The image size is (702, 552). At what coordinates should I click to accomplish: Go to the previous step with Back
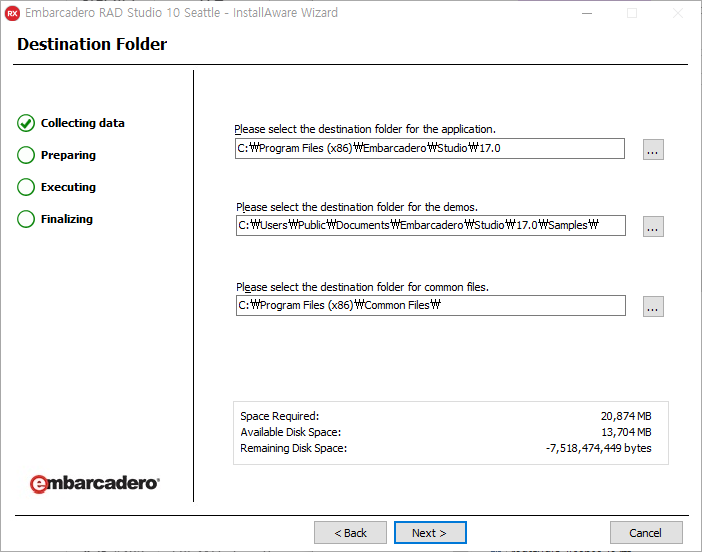(350, 533)
